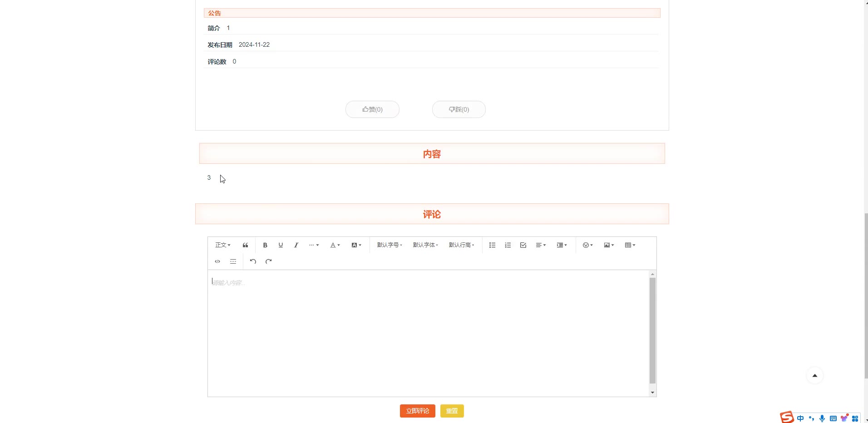Insert a bulleted list

[x=492, y=245]
